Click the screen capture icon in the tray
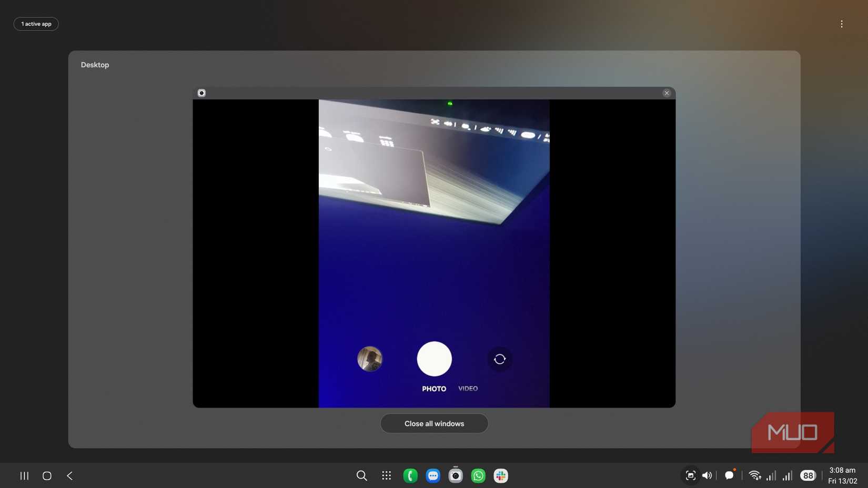Viewport: 868px width, 488px height. click(690, 474)
